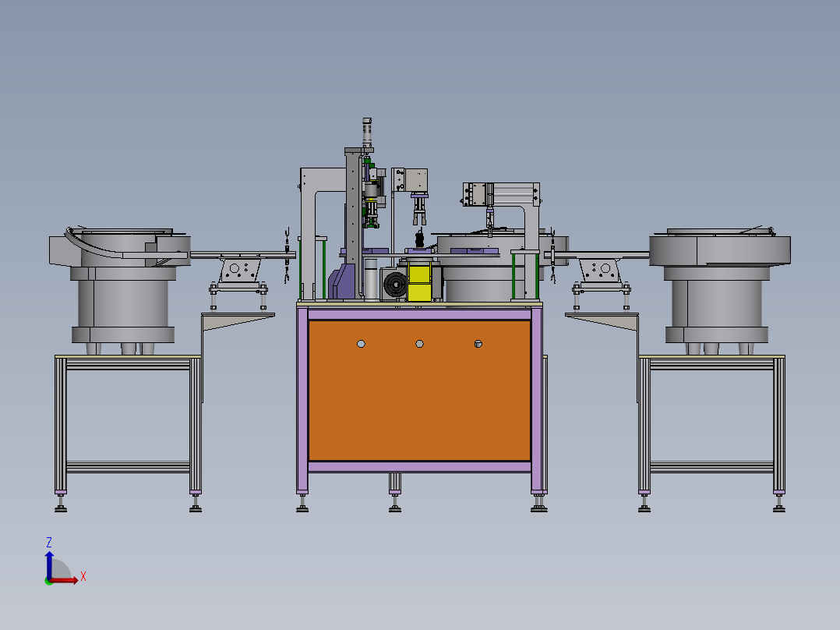840x630 pixels.
Task: Click the blue Z axis of the triad
Action: click(49, 565)
